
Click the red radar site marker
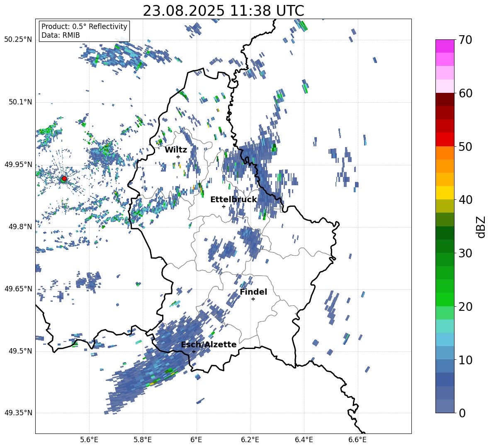click(x=64, y=179)
